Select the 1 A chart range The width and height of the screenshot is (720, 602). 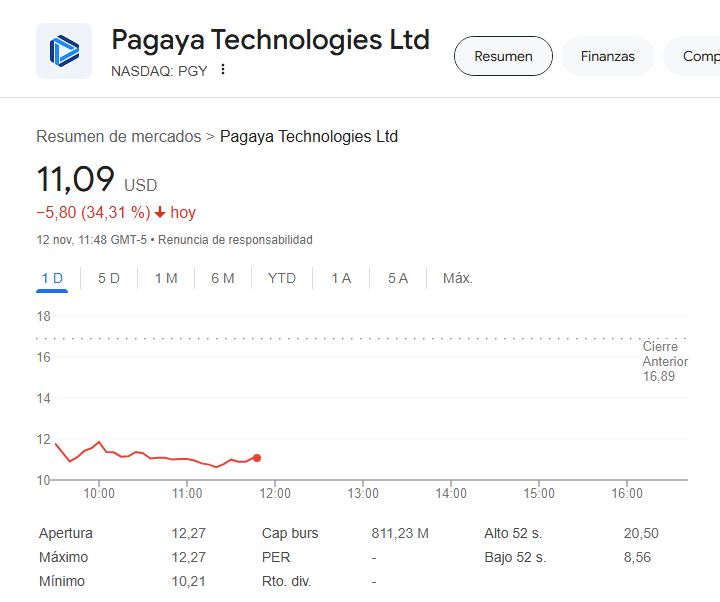(x=341, y=278)
